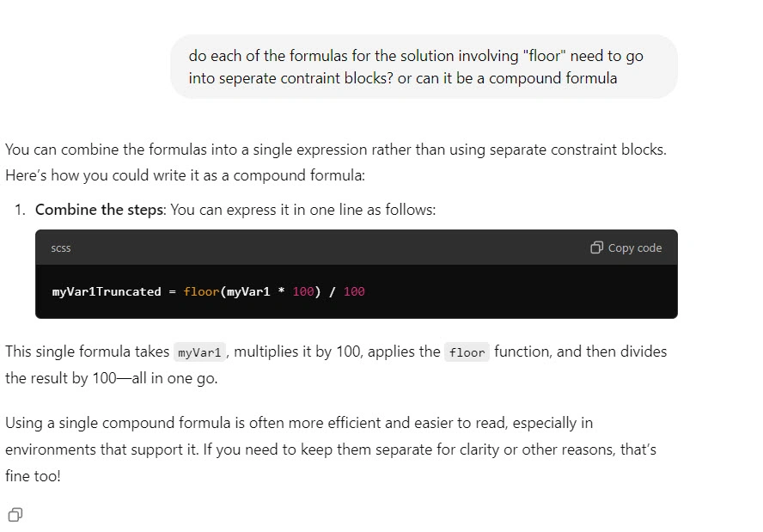Click the sentence starting "This single formula takes"
Viewport: 763px width, 532px height.
pyautogui.click(x=86, y=352)
